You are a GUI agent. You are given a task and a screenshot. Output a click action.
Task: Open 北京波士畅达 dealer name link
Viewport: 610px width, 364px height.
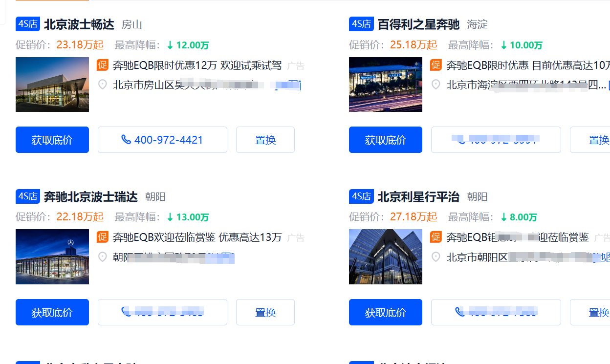tap(79, 24)
